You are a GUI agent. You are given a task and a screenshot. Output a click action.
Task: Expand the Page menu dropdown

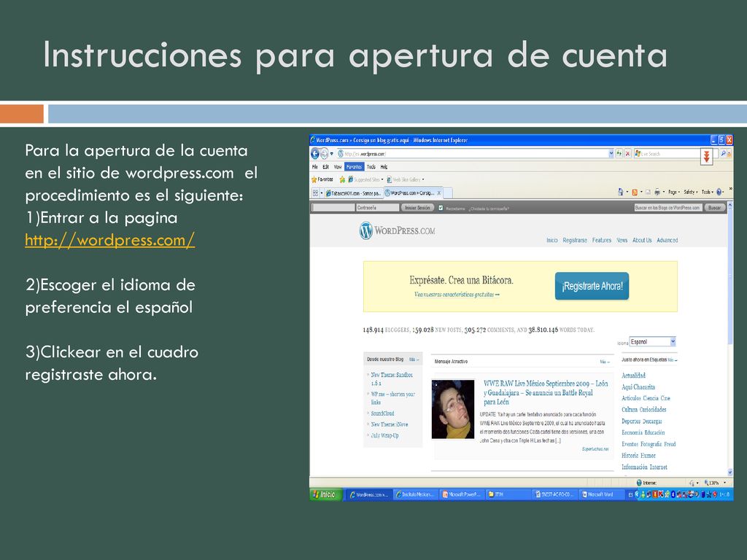tap(673, 192)
